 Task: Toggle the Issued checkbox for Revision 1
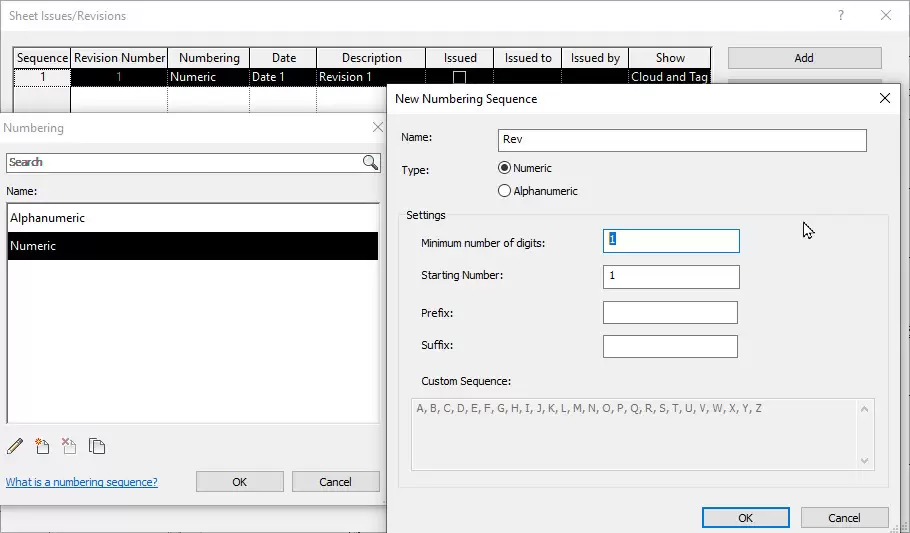pyautogui.click(x=460, y=77)
